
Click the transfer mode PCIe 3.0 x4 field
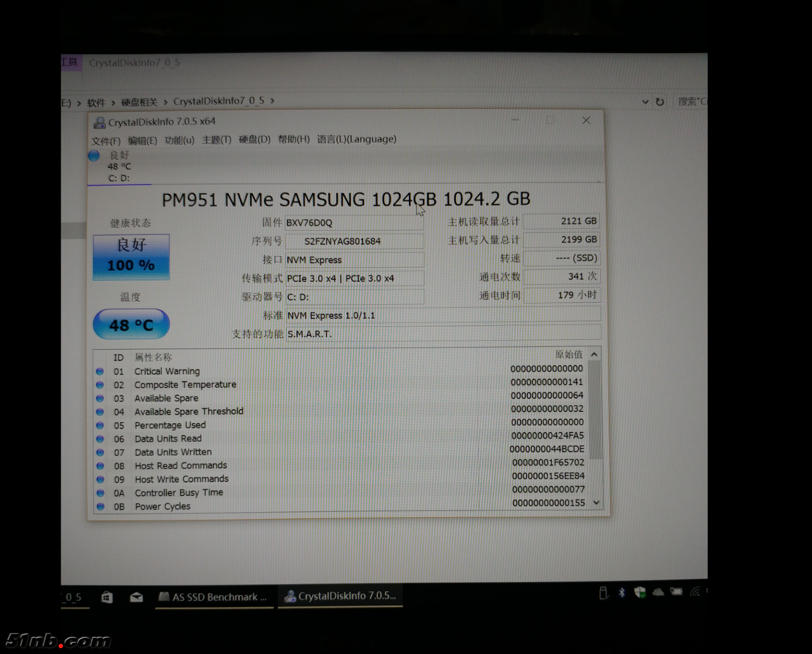pos(354,278)
